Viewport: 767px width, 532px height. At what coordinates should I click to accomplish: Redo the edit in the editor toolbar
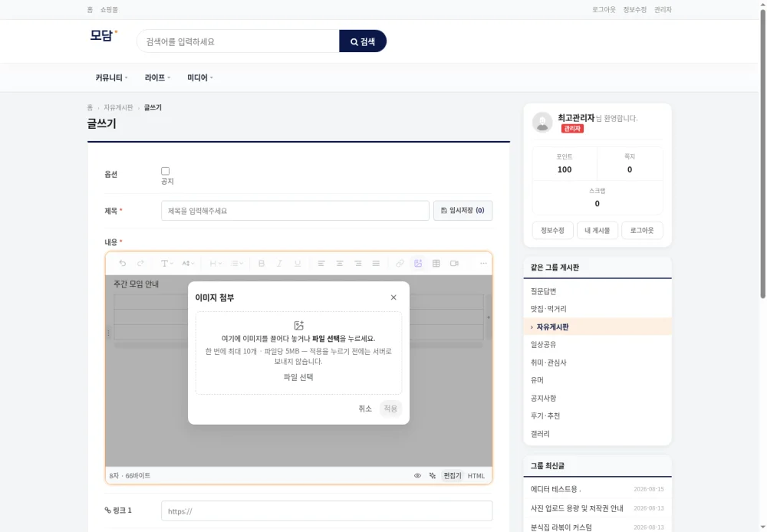tap(140, 264)
